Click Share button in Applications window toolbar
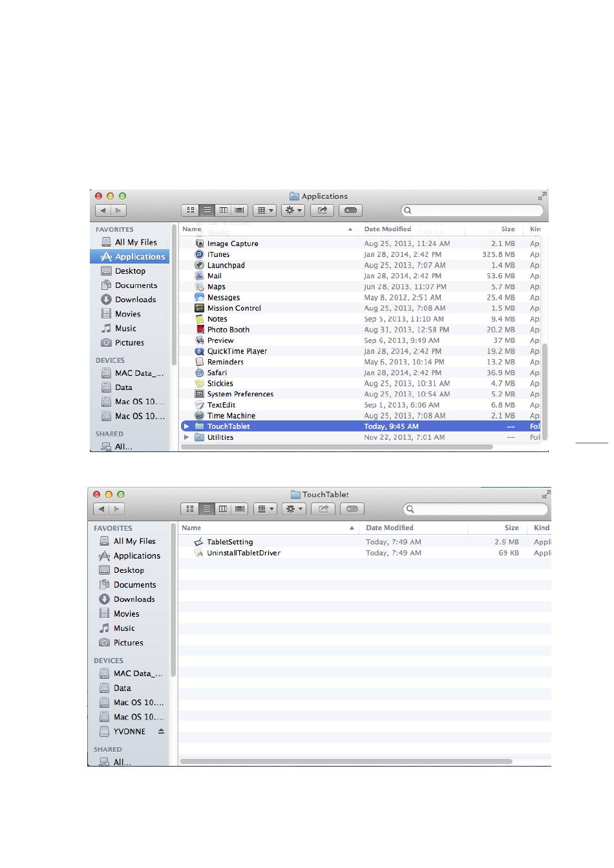Viewport: 614px width, 868px height. [x=322, y=211]
